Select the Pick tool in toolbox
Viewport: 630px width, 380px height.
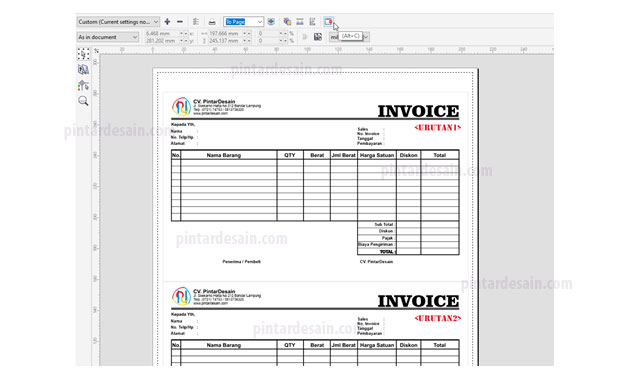83,53
